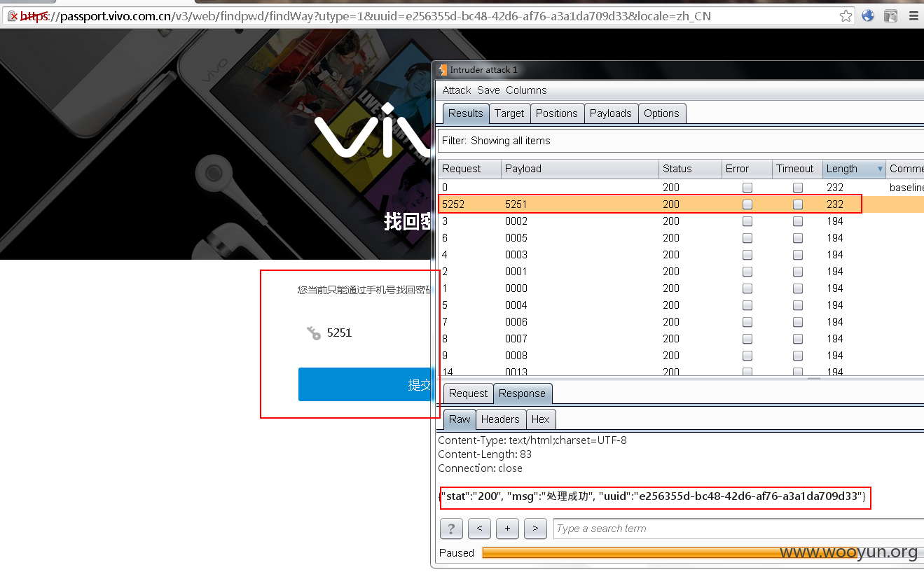Click the key icon beside 5251

[x=314, y=333]
